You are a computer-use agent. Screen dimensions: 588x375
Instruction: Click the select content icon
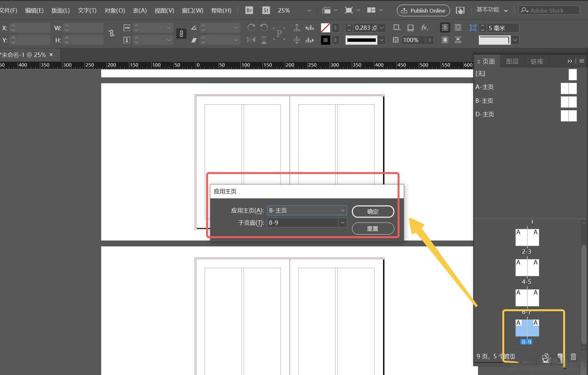297,40
